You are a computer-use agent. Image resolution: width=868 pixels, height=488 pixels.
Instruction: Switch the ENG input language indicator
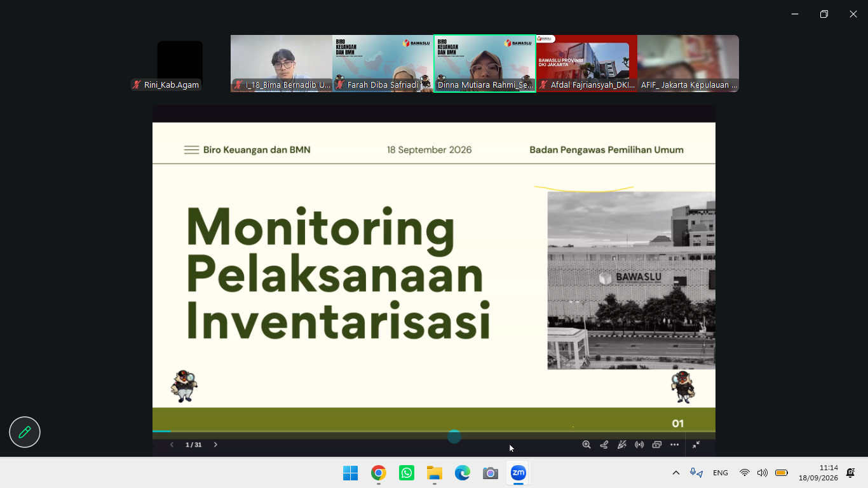720,473
